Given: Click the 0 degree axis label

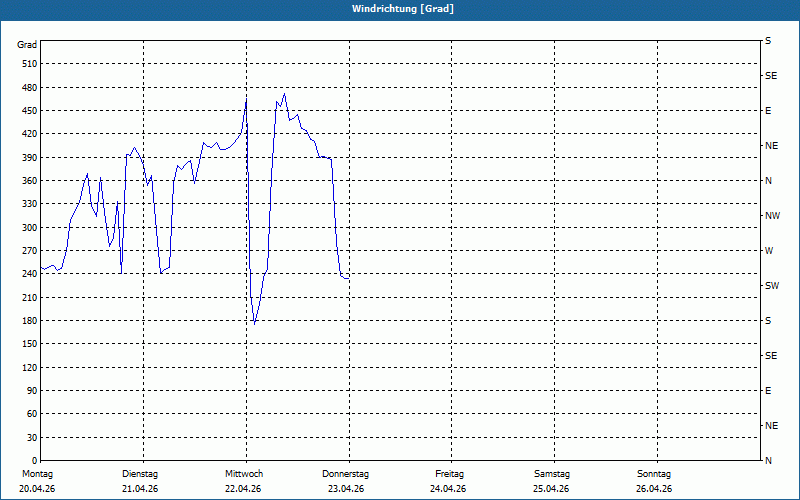Looking at the screenshot, I should pos(34,461).
